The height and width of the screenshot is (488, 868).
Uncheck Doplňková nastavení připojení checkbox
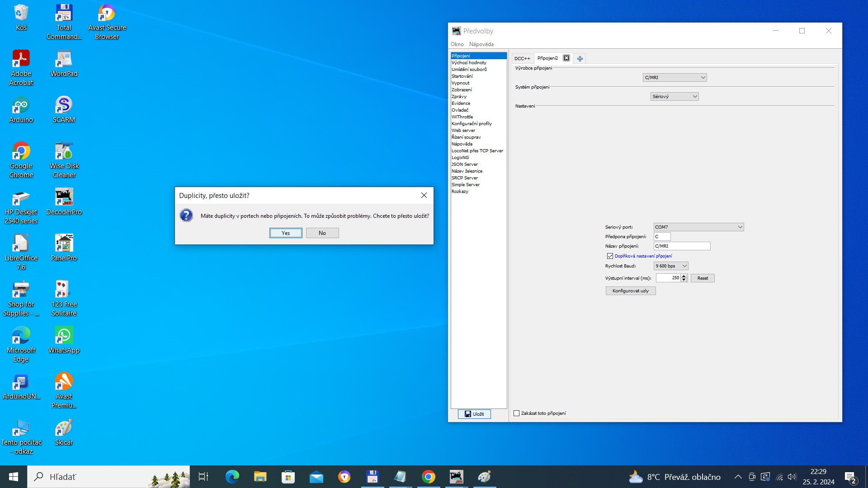[x=610, y=256]
